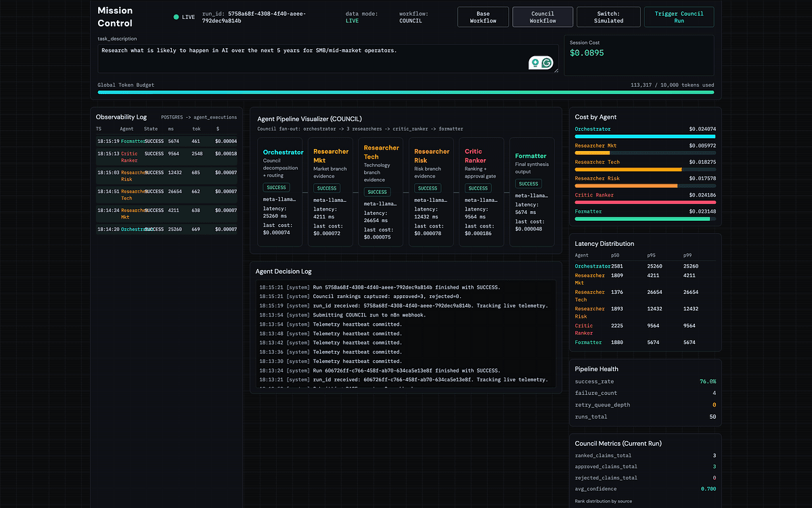This screenshot has height=508, width=812.
Task: Click the lightbulb suggestion icon in the textarea
Action: [x=535, y=63]
